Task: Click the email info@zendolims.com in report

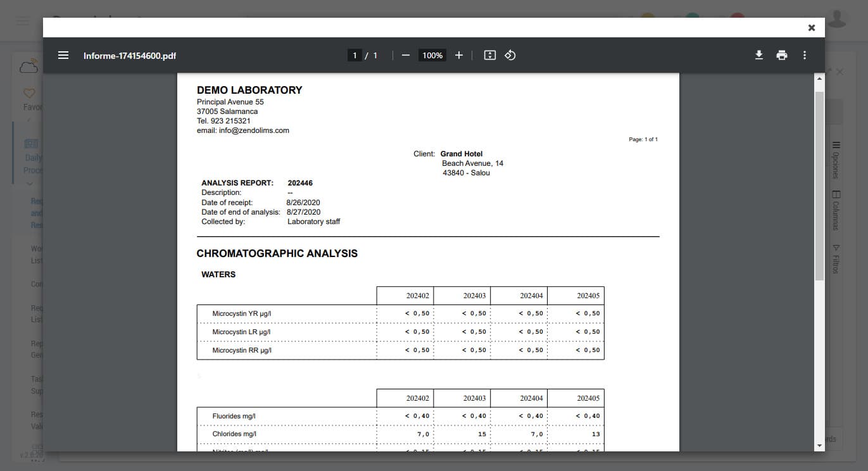Action: (x=253, y=130)
